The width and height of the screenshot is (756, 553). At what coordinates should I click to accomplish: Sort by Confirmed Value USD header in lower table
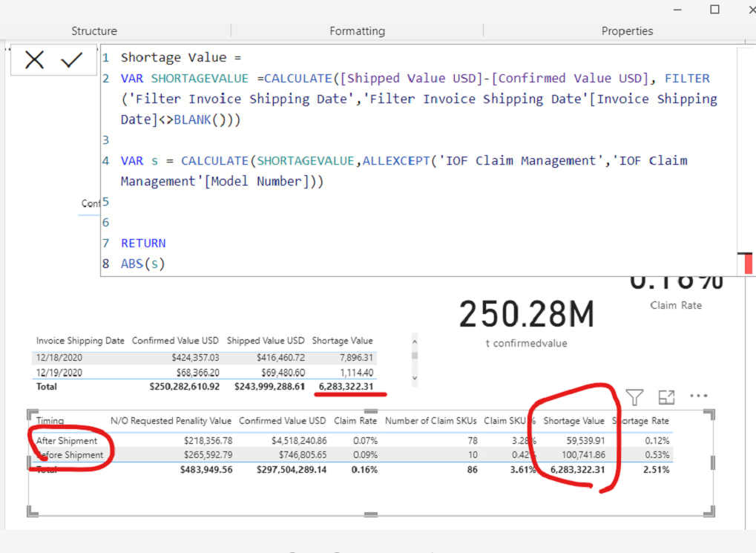(283, 421)
